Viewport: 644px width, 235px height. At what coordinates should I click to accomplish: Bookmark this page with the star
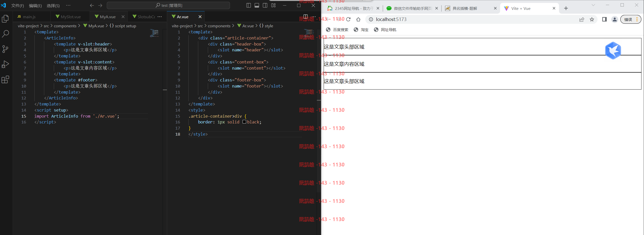point(592,19)
